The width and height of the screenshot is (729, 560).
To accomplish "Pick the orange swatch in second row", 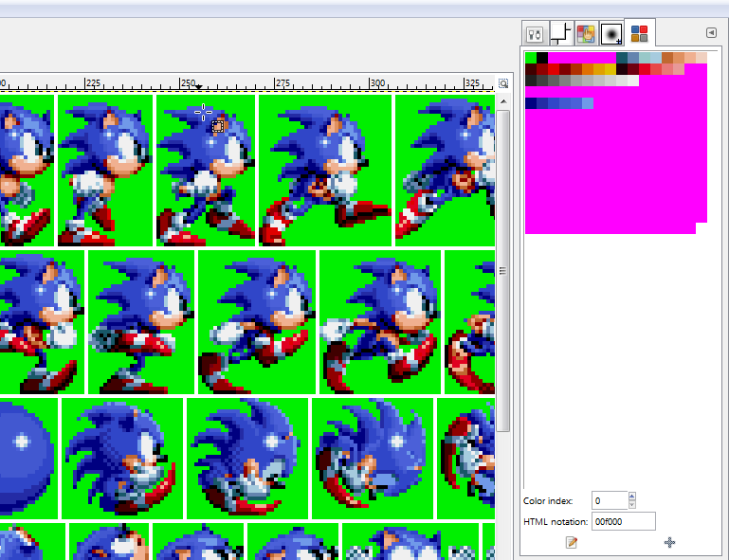I will 588,69.
